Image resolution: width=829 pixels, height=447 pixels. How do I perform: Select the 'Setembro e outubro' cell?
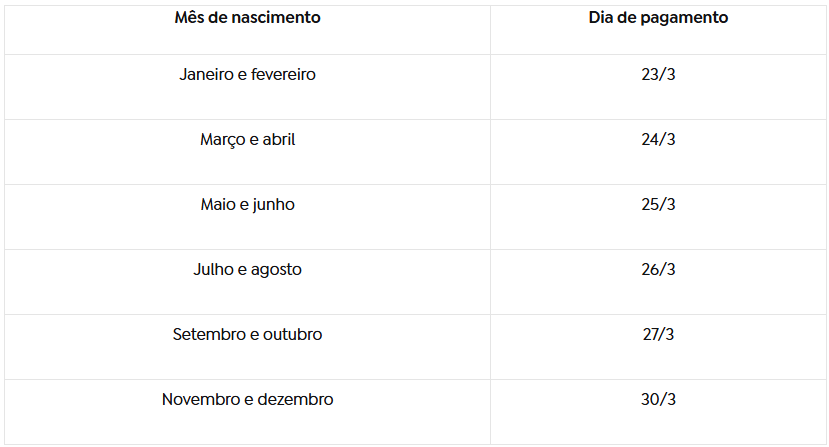pyautogui.click(x=247, y=335)
